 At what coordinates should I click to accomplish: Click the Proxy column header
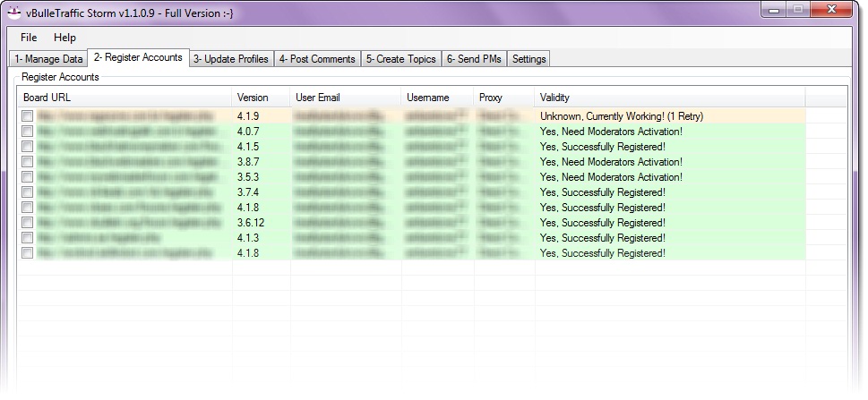pos(503,98)
